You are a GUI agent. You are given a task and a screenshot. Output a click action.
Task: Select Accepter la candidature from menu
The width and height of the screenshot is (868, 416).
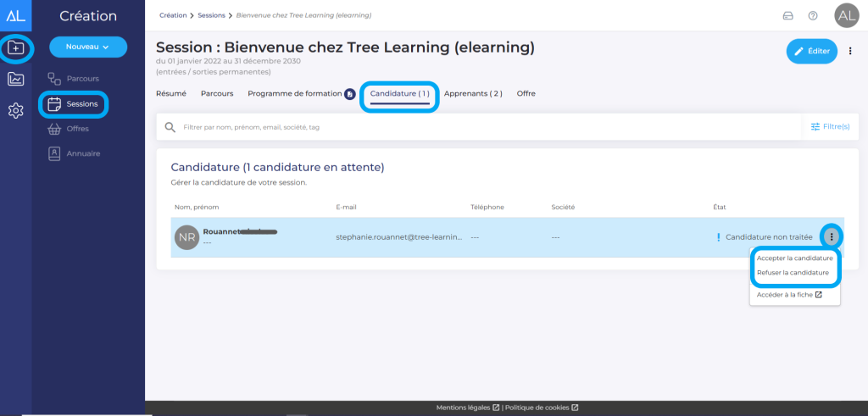pos(794,258)
